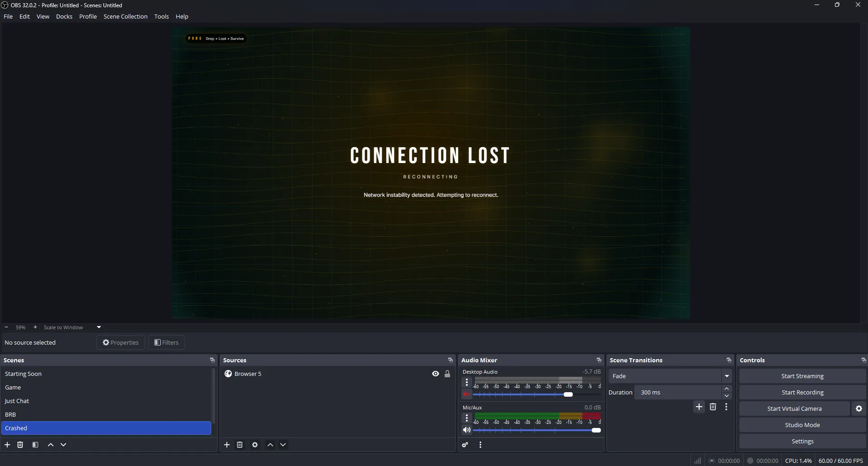Image resolution: width=868 pixels, height=466 pixels.
Task: Open virtual camera configuration gear icon
Action: click(x=858, y=408)
